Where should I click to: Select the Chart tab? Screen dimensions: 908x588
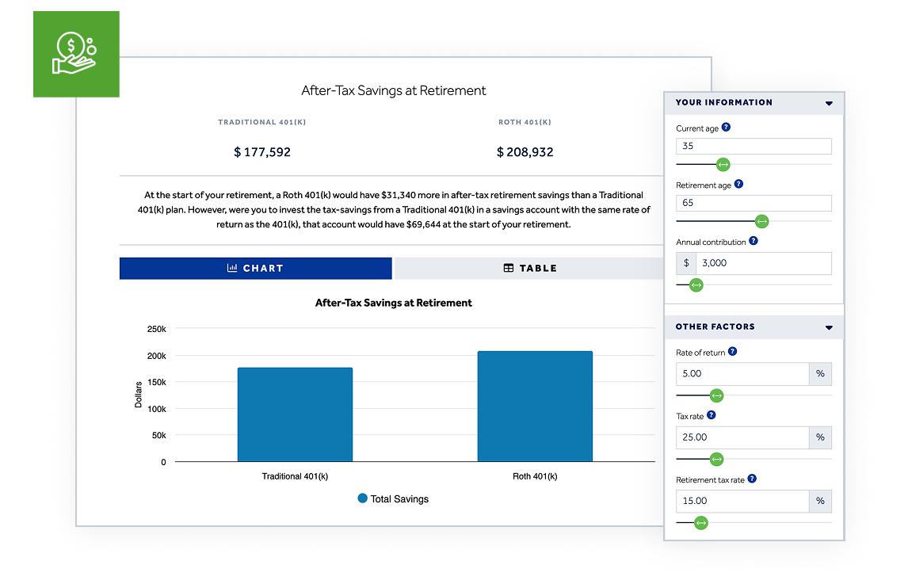pos(255,269)
